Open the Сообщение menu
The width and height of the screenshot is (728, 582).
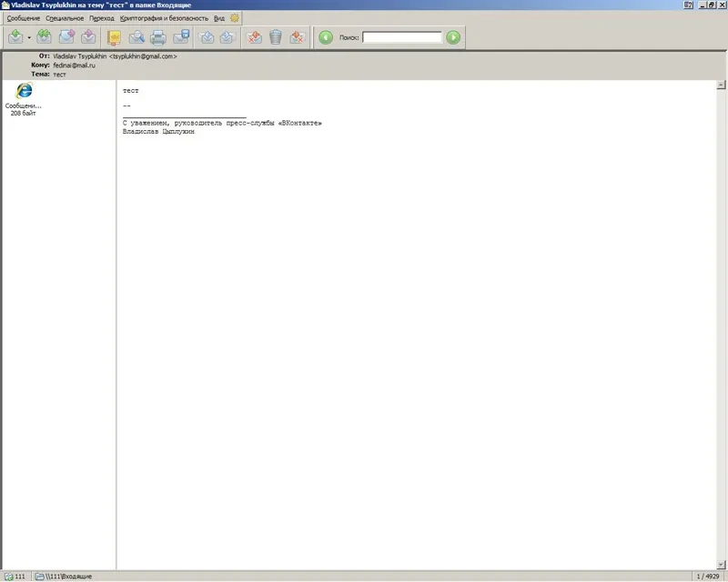24,18
